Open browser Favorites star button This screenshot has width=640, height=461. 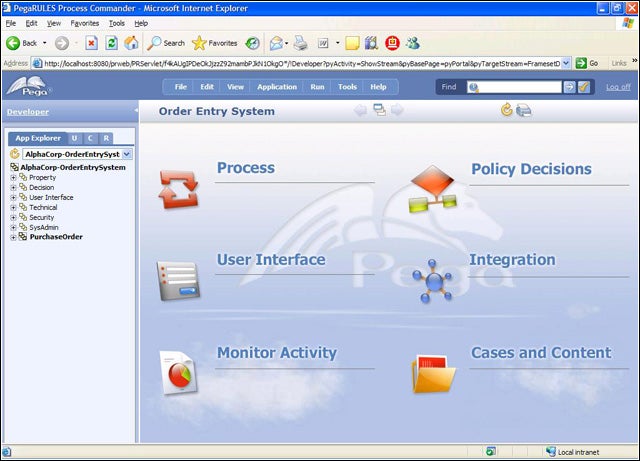215,43
